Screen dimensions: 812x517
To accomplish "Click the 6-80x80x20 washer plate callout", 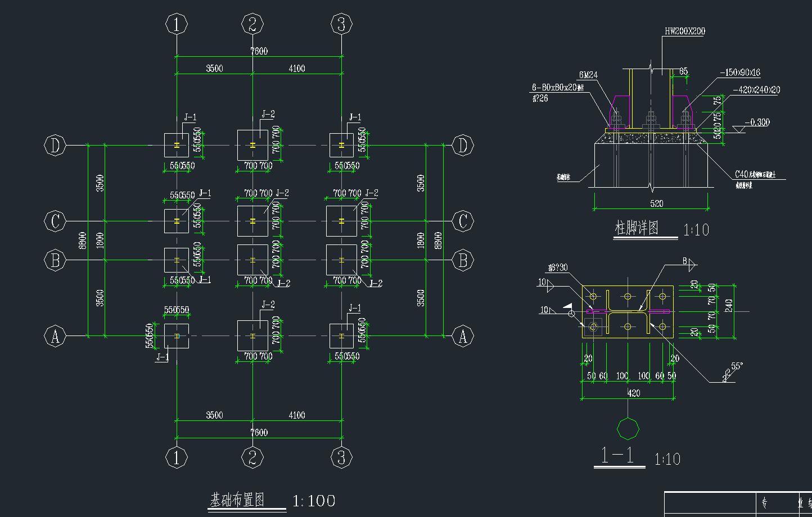I will [x=558, y=88].
